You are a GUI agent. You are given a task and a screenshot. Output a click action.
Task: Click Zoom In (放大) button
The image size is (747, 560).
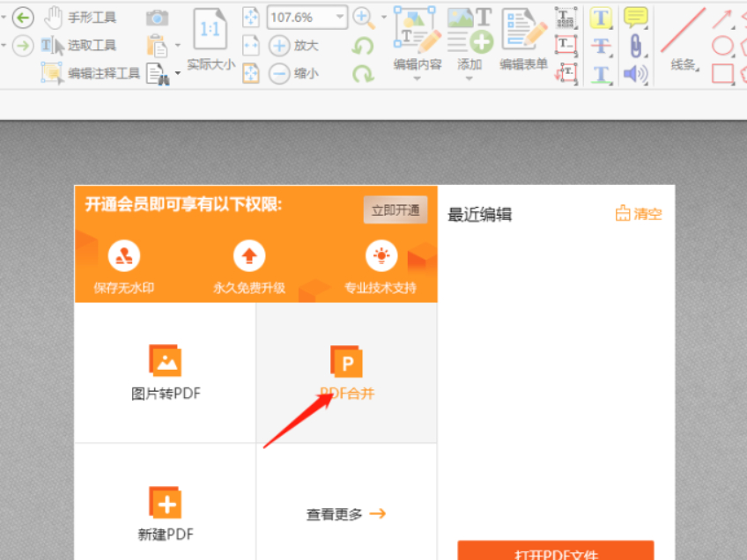pyautogui.click(x=293, y=46)
